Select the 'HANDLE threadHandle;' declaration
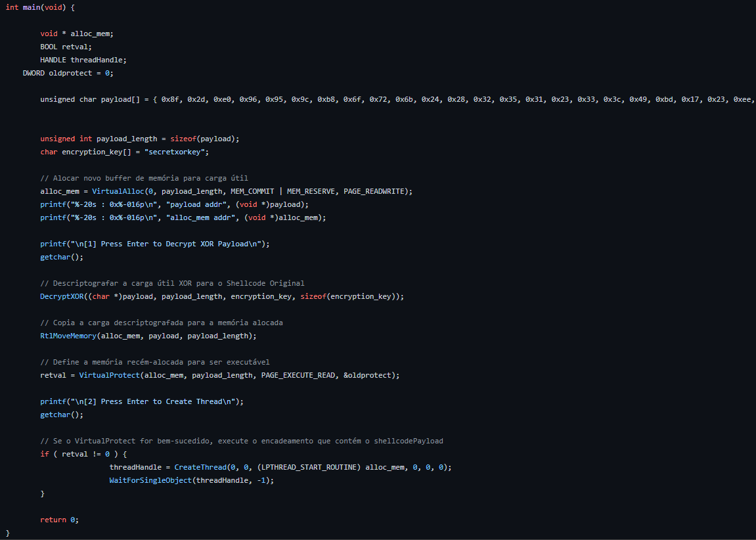Screen dimensions: 756x540 click(83, 60)
